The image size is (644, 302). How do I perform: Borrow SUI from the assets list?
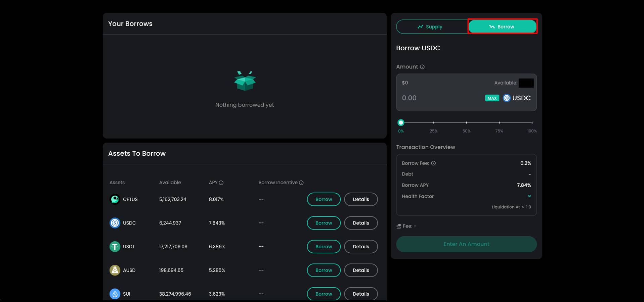coord(324,294)
